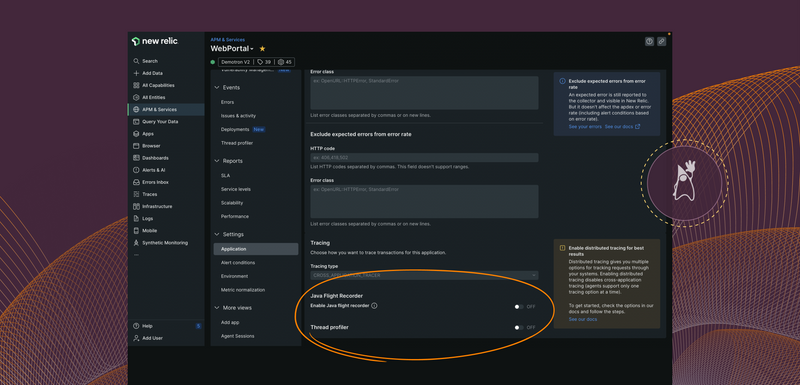The image size is (800, 385).
Task: Collapse the Settings section
Action: pos(216,235)
